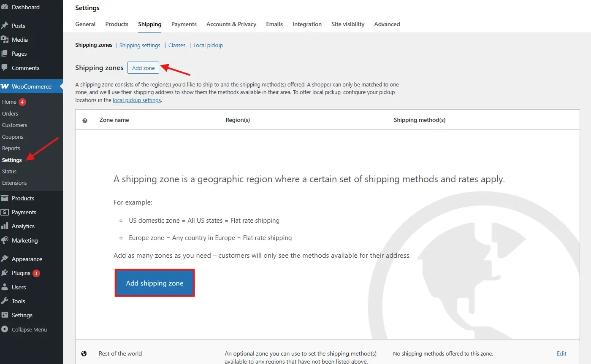Image resolution: width=591 pixels, height=364 pixels.
Task: Click the blue Add shipping zone button
Action: (x=155, y=283)
